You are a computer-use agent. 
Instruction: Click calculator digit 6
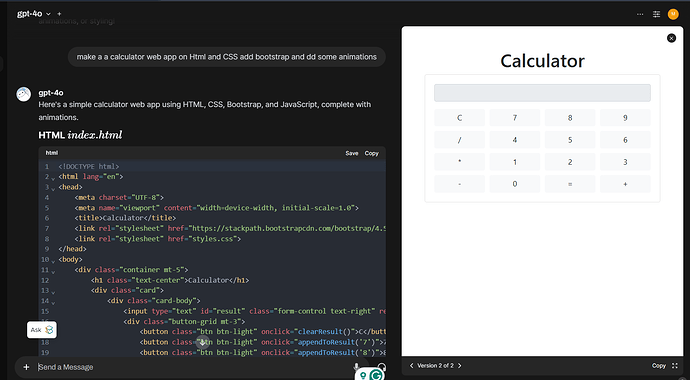625,140
